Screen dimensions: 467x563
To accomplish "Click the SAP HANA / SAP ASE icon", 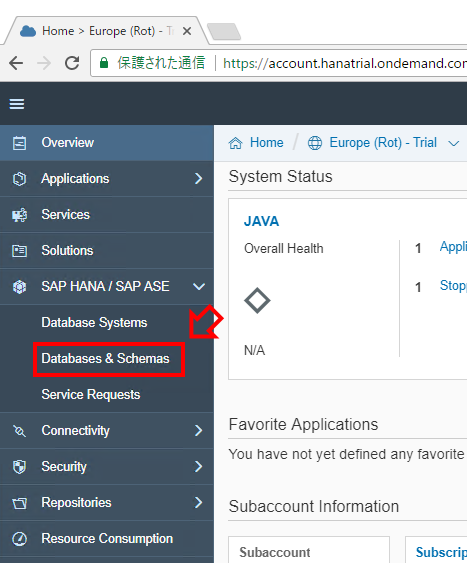I will [x=19, y=287].
